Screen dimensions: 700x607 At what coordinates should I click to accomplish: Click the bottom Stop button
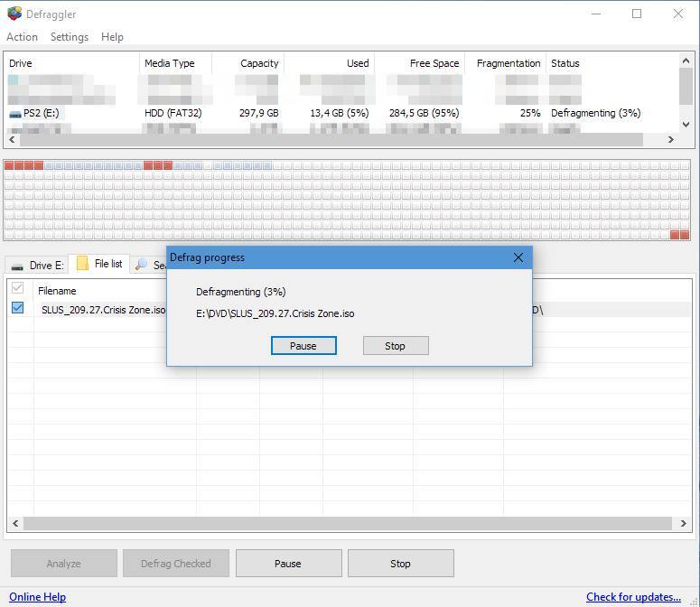[400, 564]
